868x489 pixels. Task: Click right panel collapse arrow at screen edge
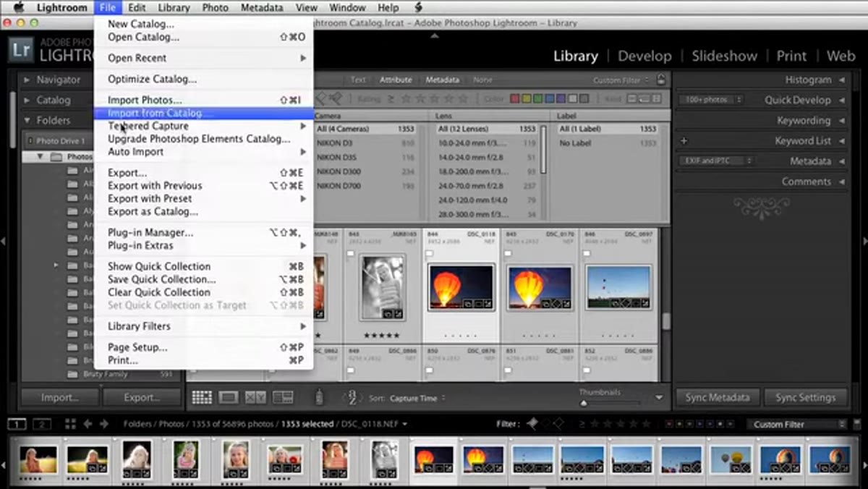tap(864, 240)
